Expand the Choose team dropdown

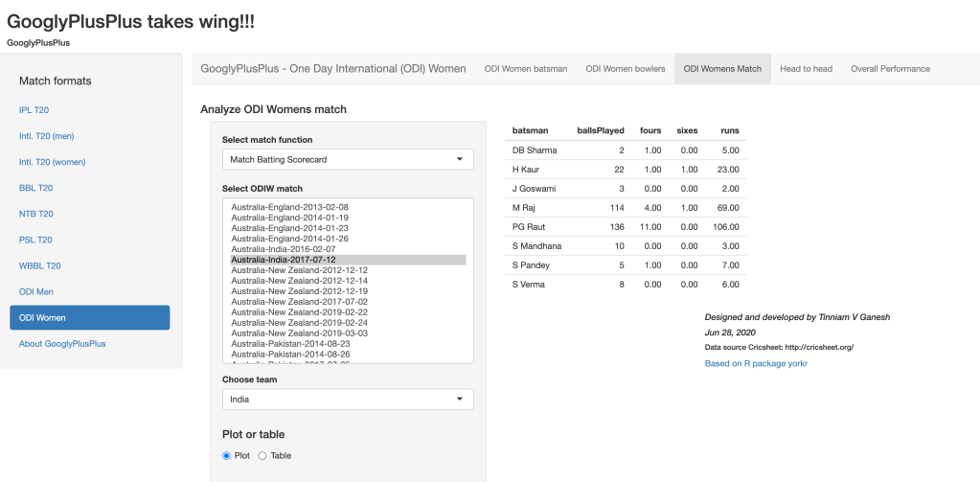coord(348,400)
